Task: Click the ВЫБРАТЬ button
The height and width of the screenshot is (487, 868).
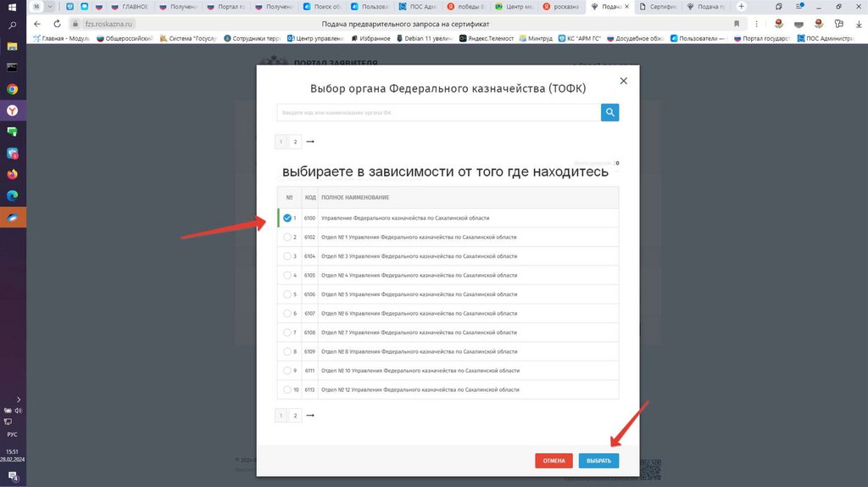Action: point(599,461)
